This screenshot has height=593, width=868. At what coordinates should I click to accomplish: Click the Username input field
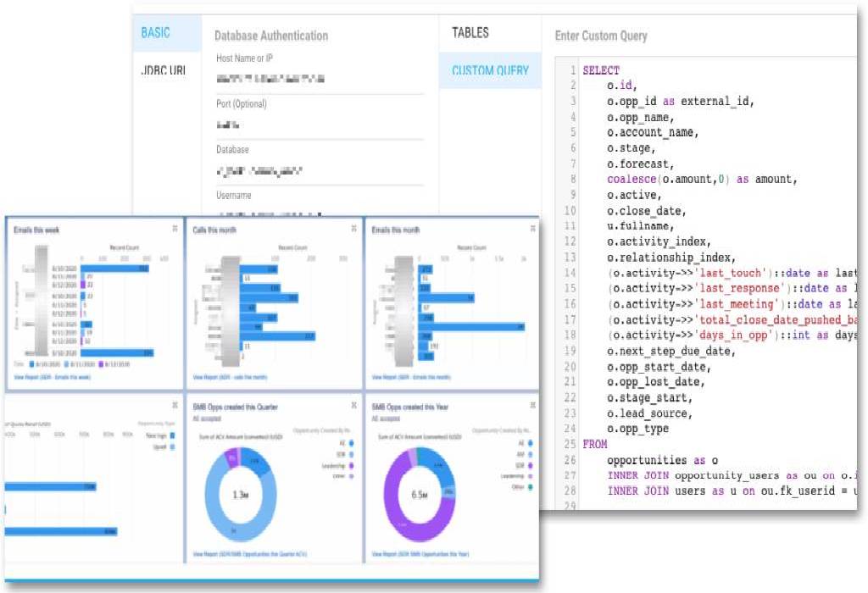(x=320, y=213)
